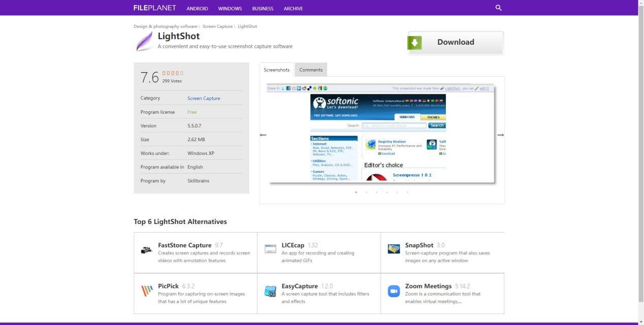Select the last carousel dot

click(407, 192)
